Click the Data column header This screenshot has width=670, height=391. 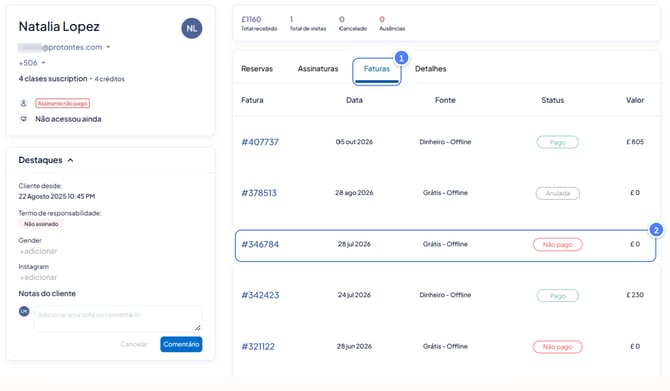pos(354,100)
